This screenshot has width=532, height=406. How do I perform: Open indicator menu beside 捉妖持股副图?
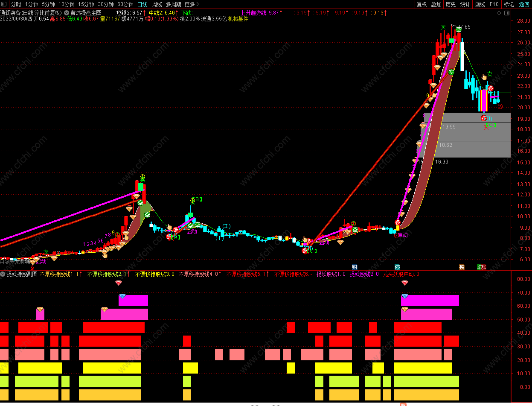[x=3, y=274]
